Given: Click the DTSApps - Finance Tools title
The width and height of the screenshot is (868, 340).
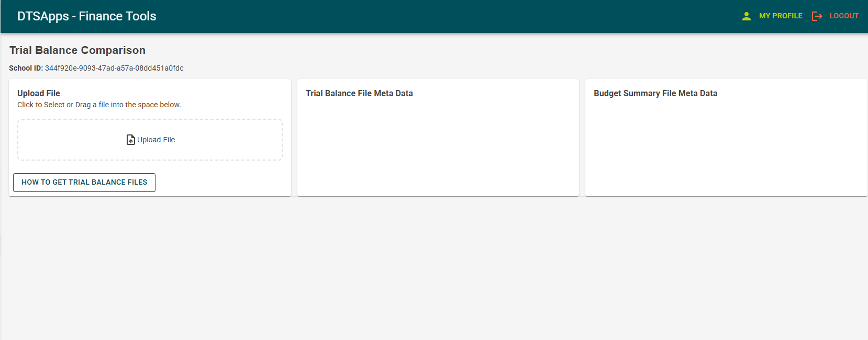Looking at the screenshot, I should coord(87,16).
